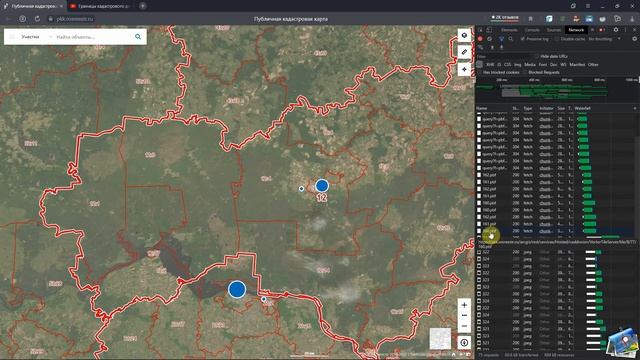Bookmark the page with bookmark icon
Screen dimensions: 640x360
click(531, 19)
